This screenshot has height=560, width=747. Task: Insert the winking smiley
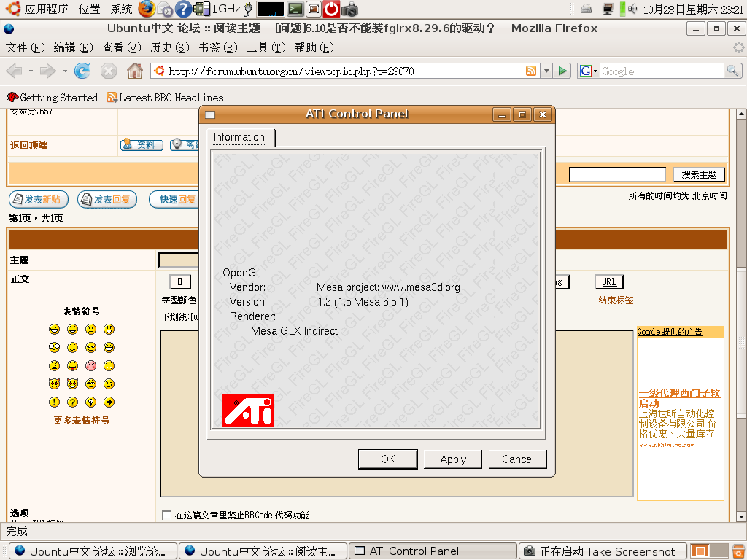point(109,384)
